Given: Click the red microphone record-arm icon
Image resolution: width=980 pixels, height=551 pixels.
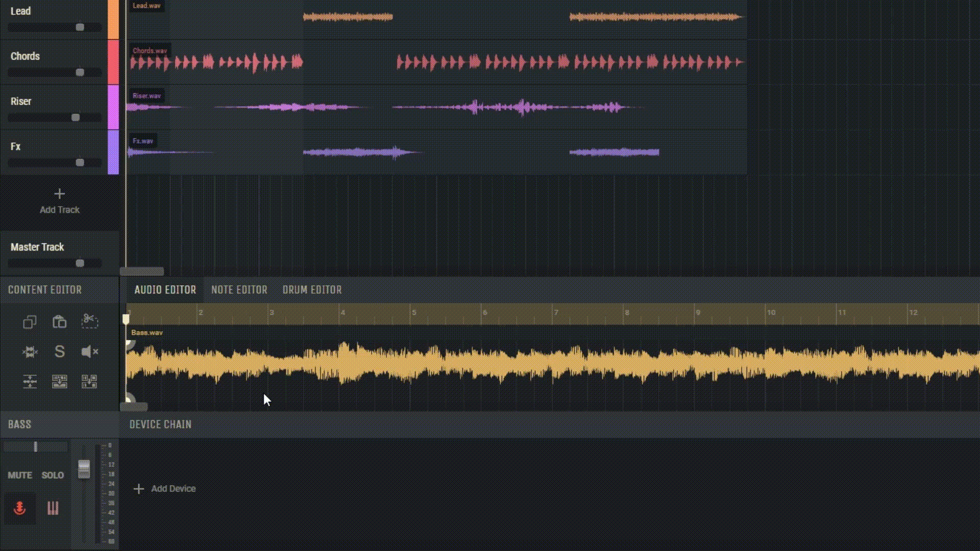Looking at the screenshot, I should pos(20,508).
